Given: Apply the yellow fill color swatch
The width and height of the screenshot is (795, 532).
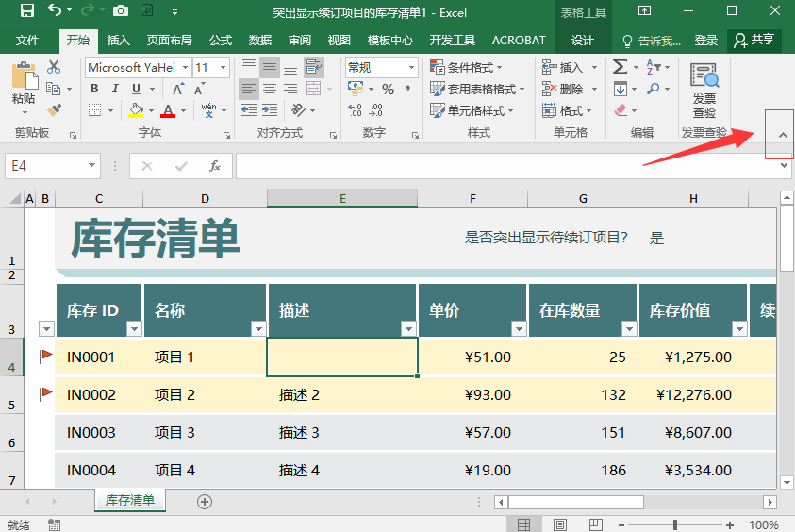Looking at the screenshot, I should pos(136,110).
